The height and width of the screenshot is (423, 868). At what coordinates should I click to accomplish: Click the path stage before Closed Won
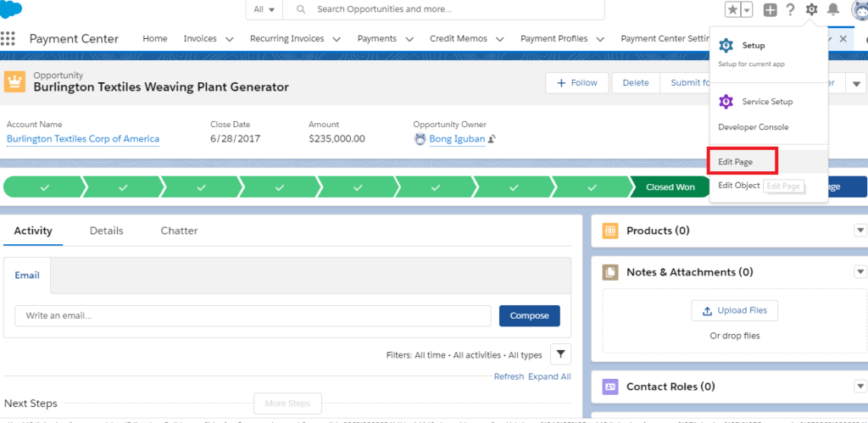tap(592, 187)
